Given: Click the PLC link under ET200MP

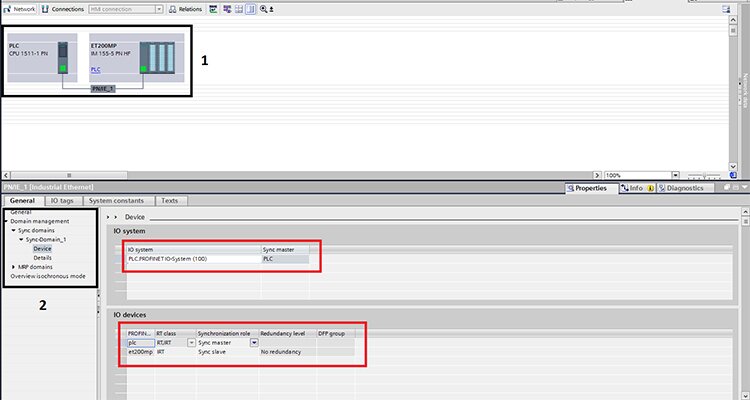Looking at the screenshot, I should click(x=96, y=69).
